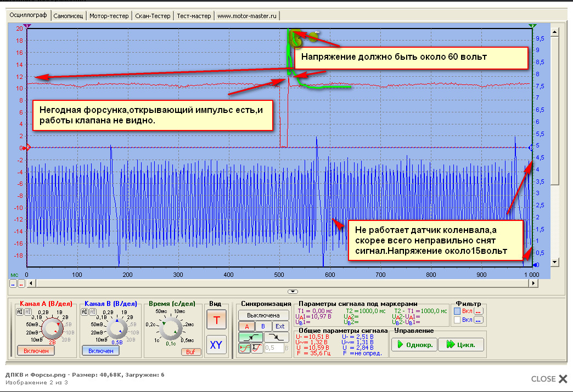Click Channel B second coupling mode icon
This screenshot has width=573, height=392.
(x=93, y=312)
